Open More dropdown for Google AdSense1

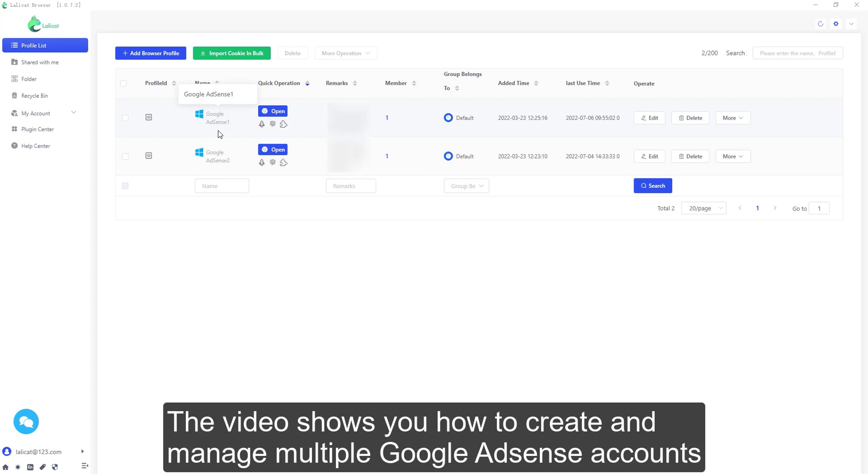733,118
